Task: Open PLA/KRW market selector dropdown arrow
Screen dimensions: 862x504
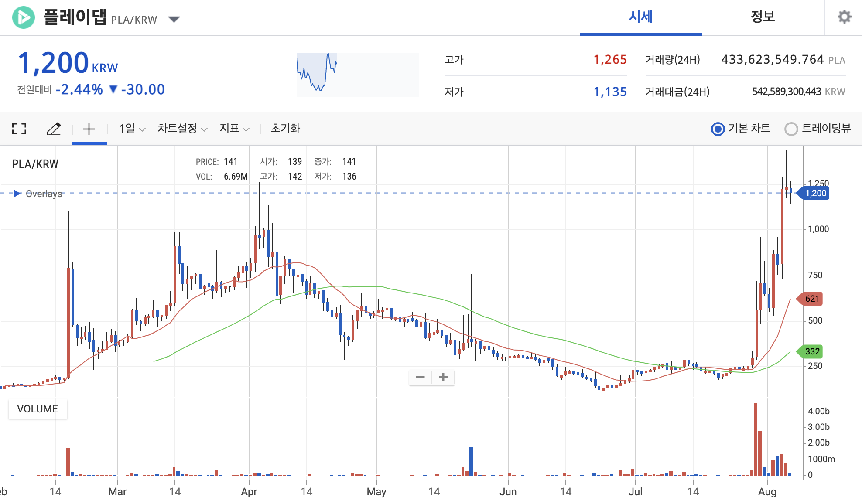Action: coord(174,19)
